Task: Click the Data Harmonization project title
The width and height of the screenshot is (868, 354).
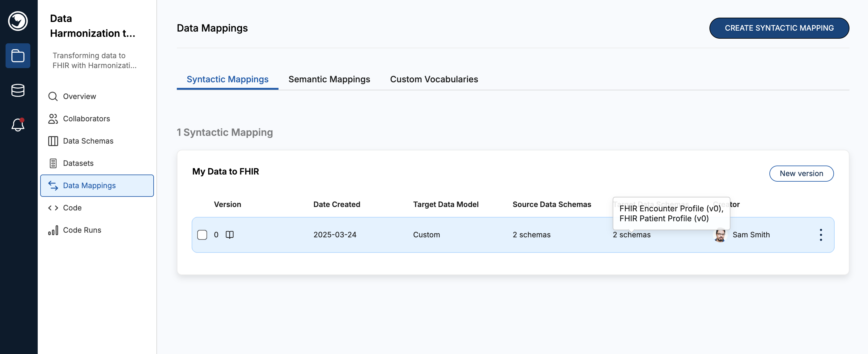Action: [93, 26]
